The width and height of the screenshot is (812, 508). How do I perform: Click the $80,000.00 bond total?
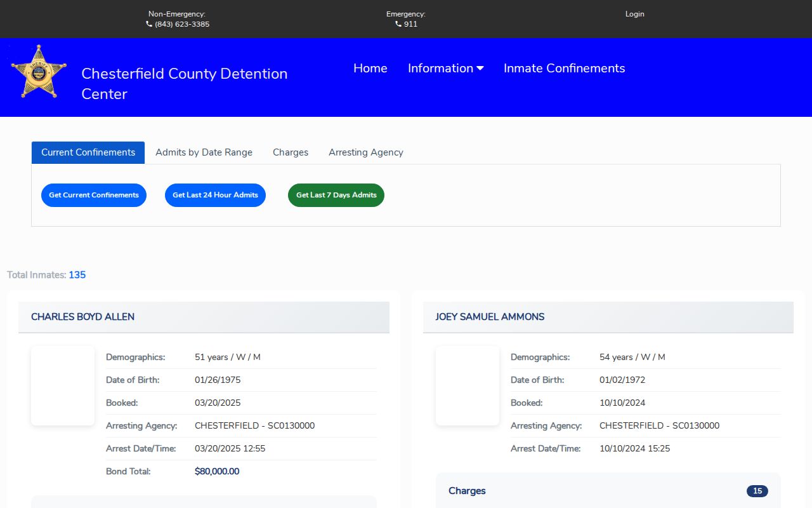[217, 471]
